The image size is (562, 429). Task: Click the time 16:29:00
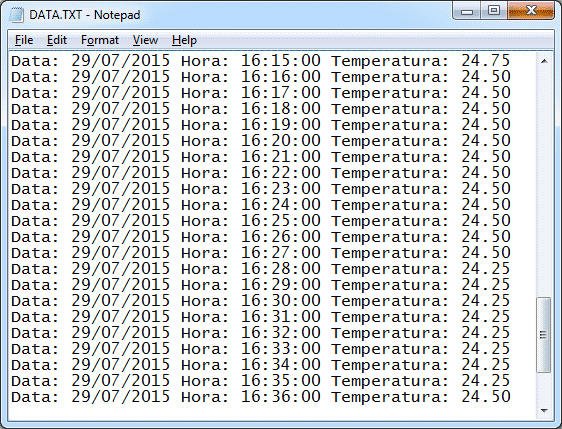[281, 285]
